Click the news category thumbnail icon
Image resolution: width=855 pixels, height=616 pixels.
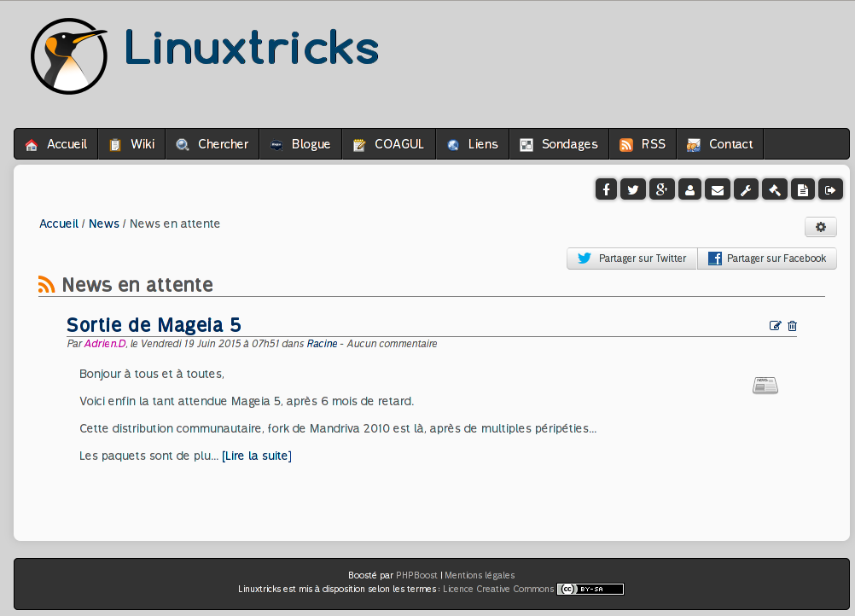(x=765, y=386)
